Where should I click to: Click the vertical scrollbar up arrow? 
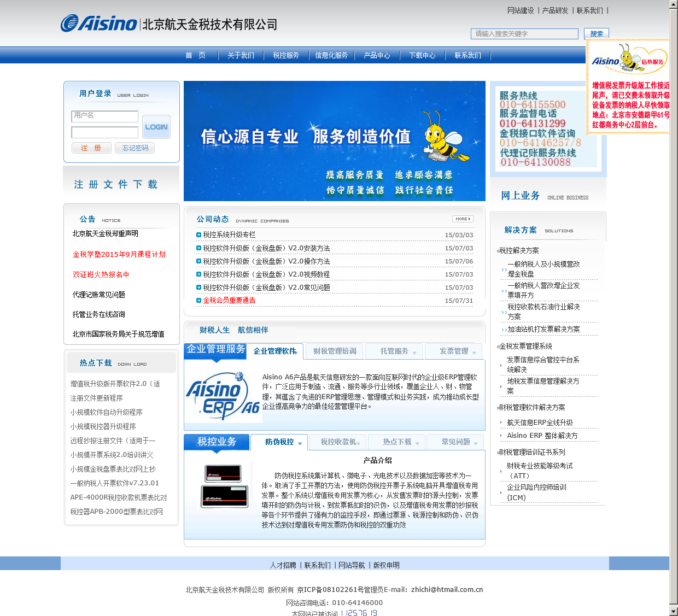pos(674,4)
